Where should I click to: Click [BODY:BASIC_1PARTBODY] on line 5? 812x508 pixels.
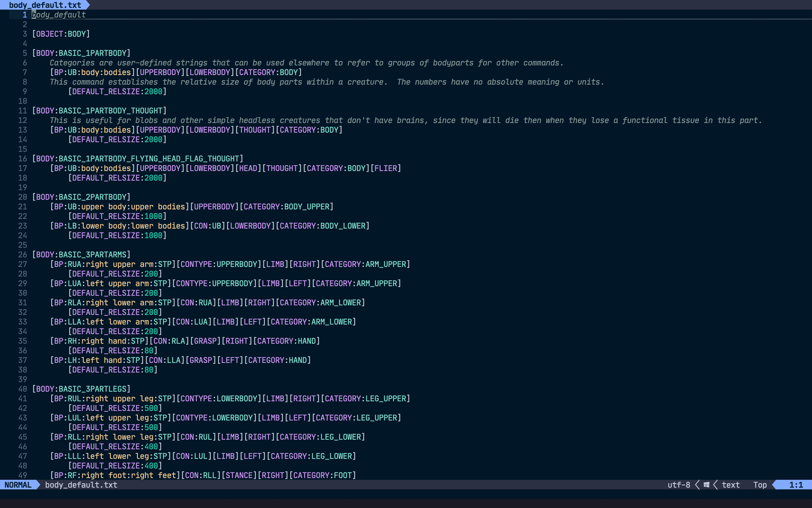coord(81,53)
